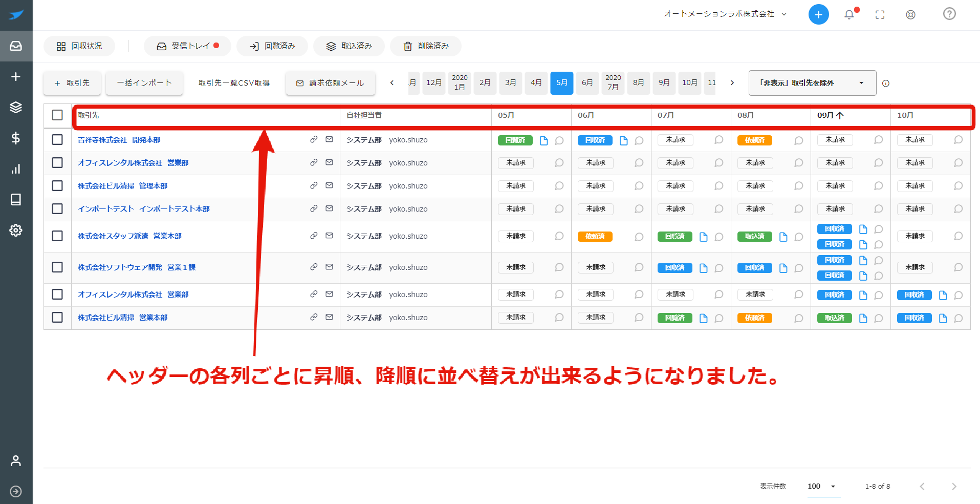Image resolution: width=980 pixels, height=504 pixels.
Task: Check the 株式会社ソフトウェア開発 row checkbox
Action: [x=57, y=267]
